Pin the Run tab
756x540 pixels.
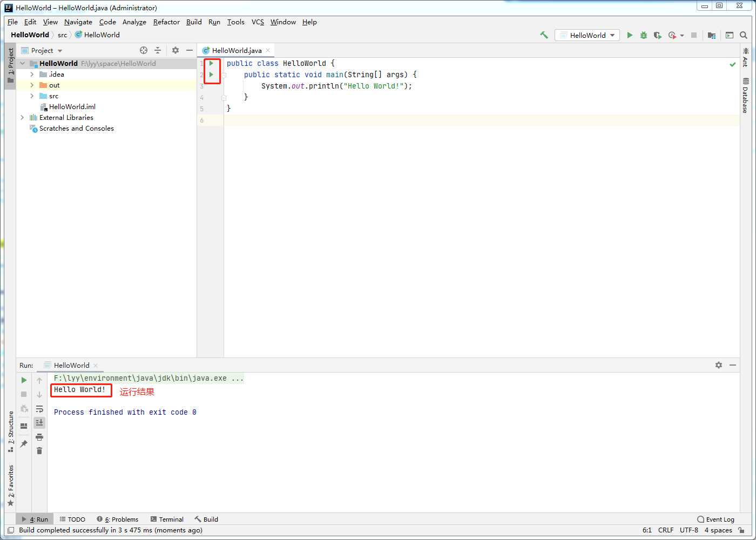pyautogui.click(x=24, y=443)
